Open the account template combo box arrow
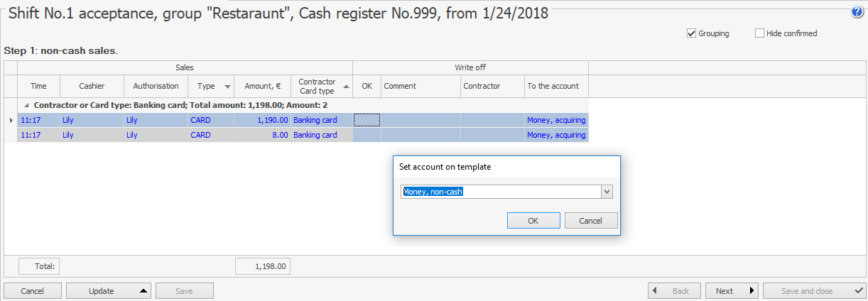 tap(607, 192)
